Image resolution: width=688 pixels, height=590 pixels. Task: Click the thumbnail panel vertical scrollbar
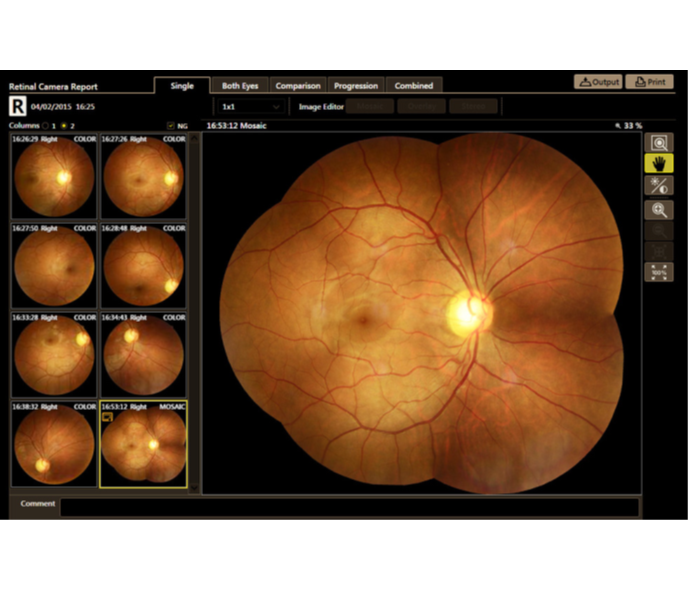click(x=194, y=313)
